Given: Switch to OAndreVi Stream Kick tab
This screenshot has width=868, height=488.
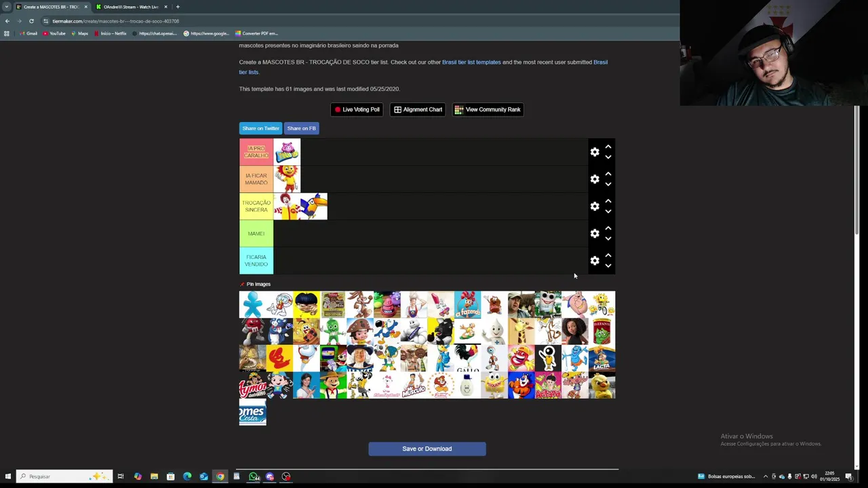Looking at the screenshot, I should click(x=131, y=7).
